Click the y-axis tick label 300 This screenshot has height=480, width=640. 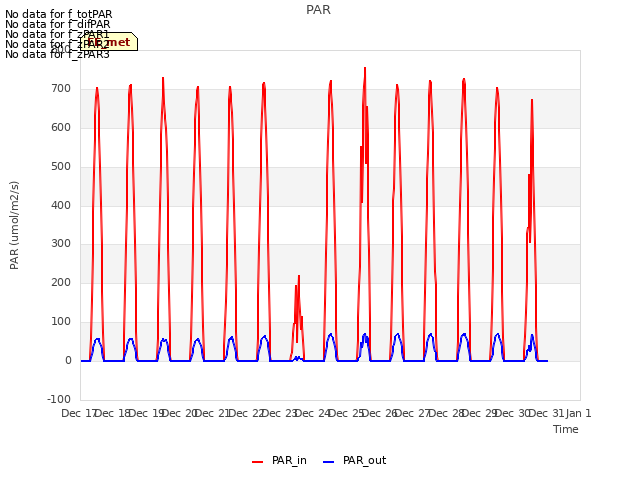[x=61, y=244]
